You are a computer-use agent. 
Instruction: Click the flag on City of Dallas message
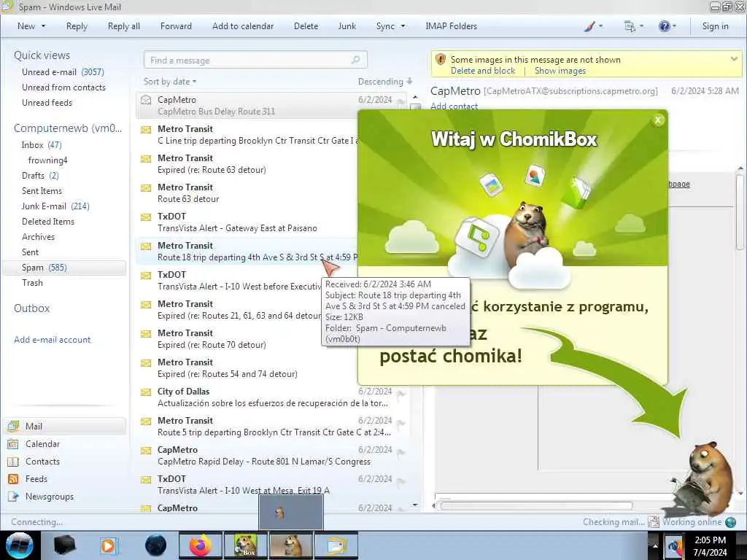[401, 394]
